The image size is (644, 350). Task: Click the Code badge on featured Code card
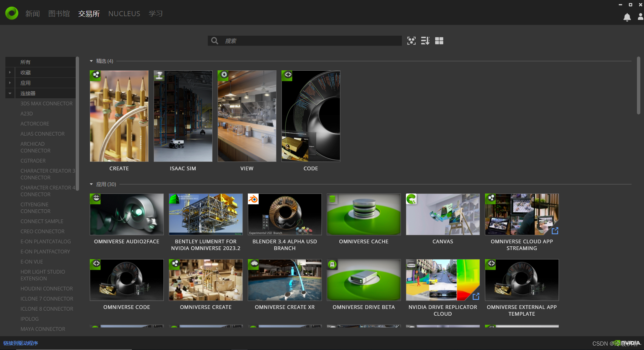coord(287,76)
